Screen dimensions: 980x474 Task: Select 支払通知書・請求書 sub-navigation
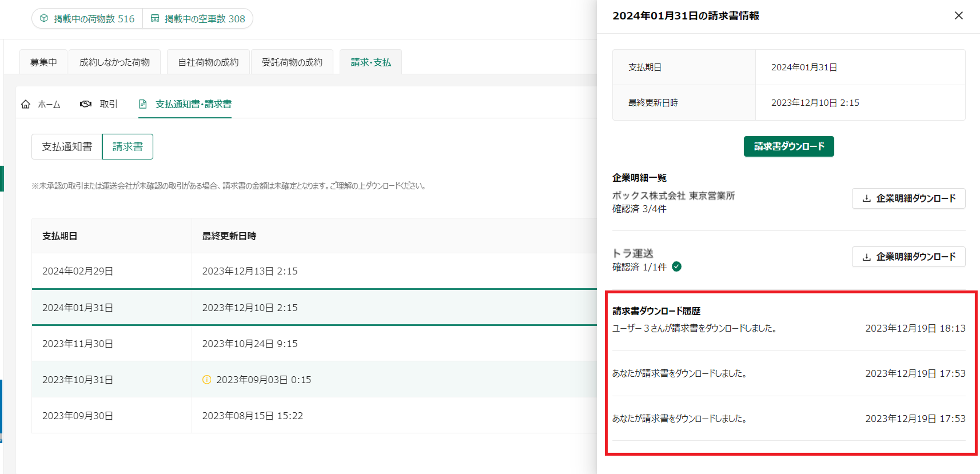coord(185,104)
